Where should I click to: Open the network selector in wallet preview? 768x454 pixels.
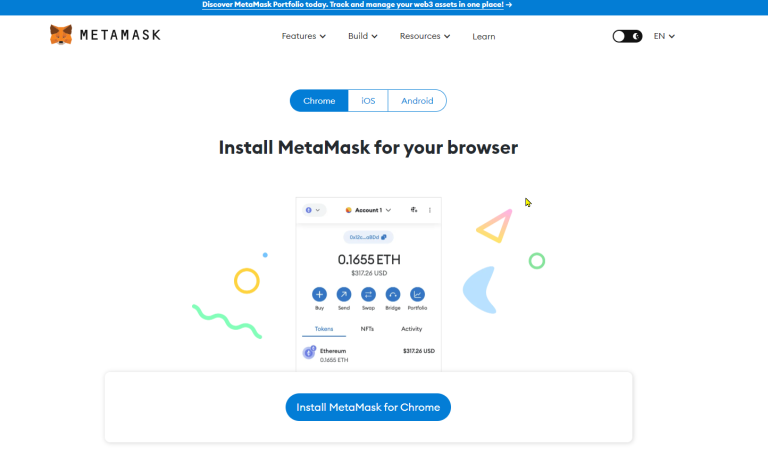coord(313,210)
